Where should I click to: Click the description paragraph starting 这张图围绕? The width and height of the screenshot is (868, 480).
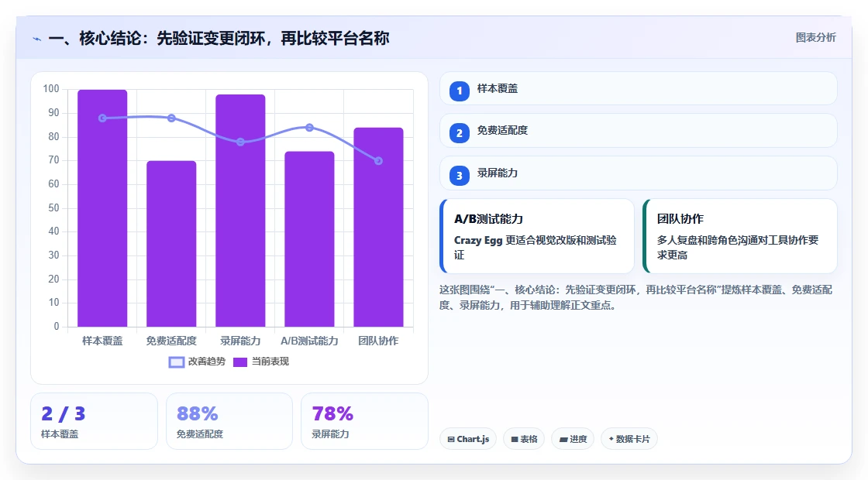[x=635, y=297]
